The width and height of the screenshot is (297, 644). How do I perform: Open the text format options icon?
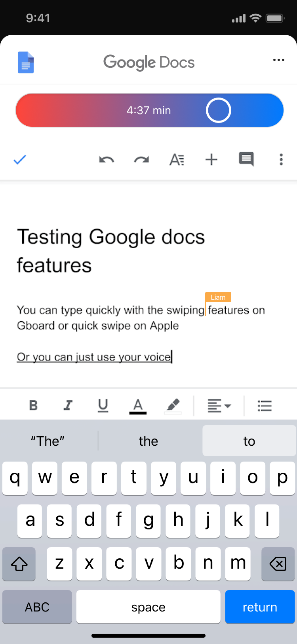point(177,160)
